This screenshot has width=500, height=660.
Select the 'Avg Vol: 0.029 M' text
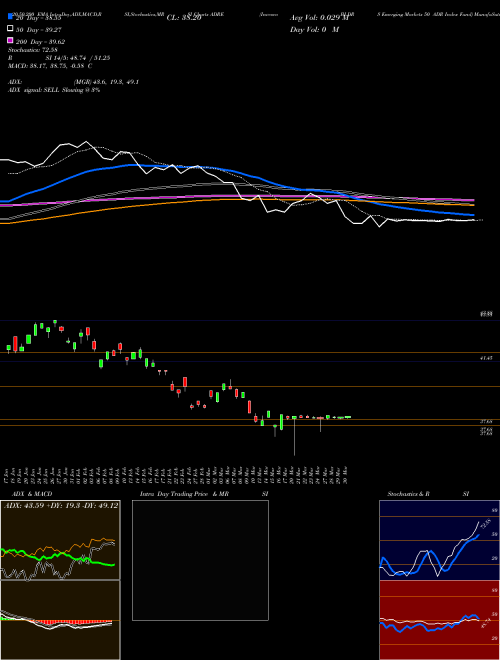[319, 18]
